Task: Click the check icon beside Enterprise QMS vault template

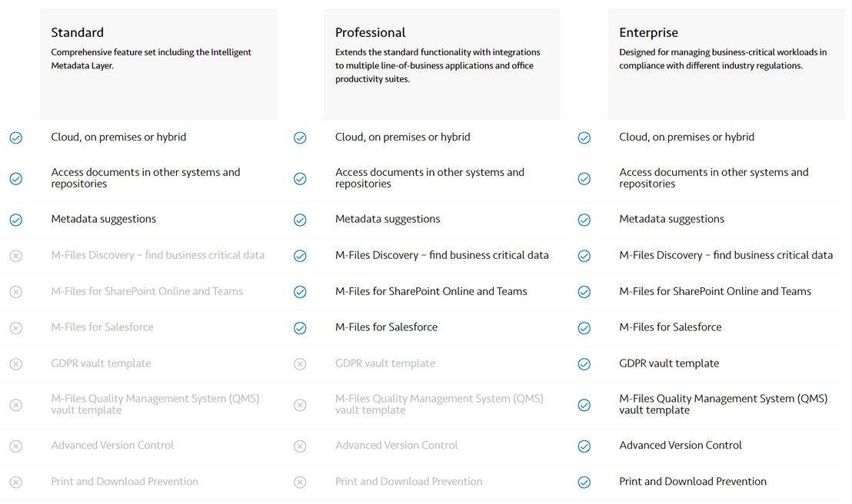Action: click(x=584, y=405)
